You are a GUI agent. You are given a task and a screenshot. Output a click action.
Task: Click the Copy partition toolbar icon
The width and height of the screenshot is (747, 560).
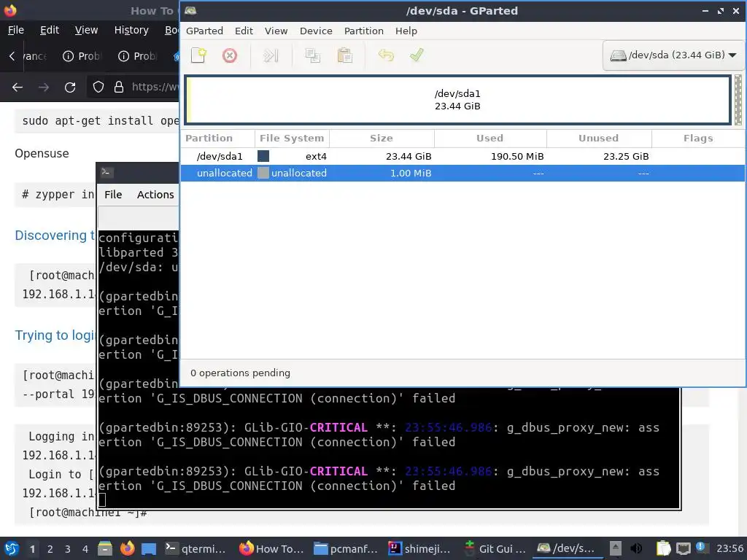(312, 55)
